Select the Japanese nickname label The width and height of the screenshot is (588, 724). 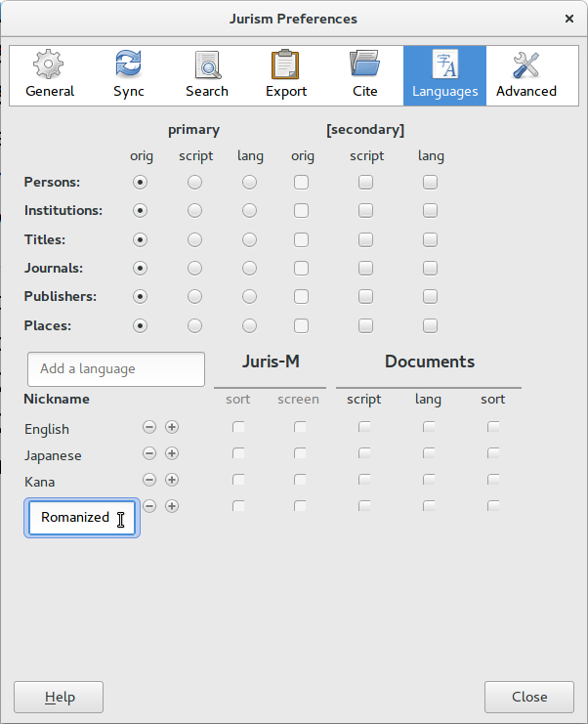(53, 455)
